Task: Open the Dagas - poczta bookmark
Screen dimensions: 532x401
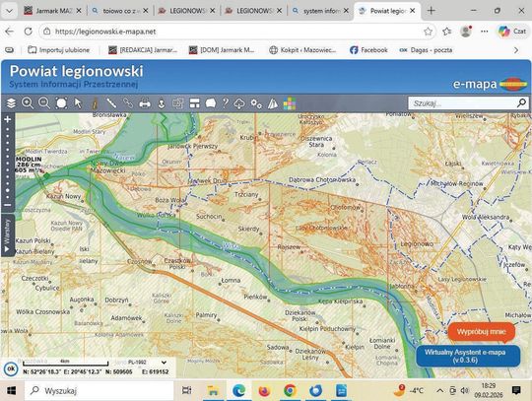Action: 426,50
